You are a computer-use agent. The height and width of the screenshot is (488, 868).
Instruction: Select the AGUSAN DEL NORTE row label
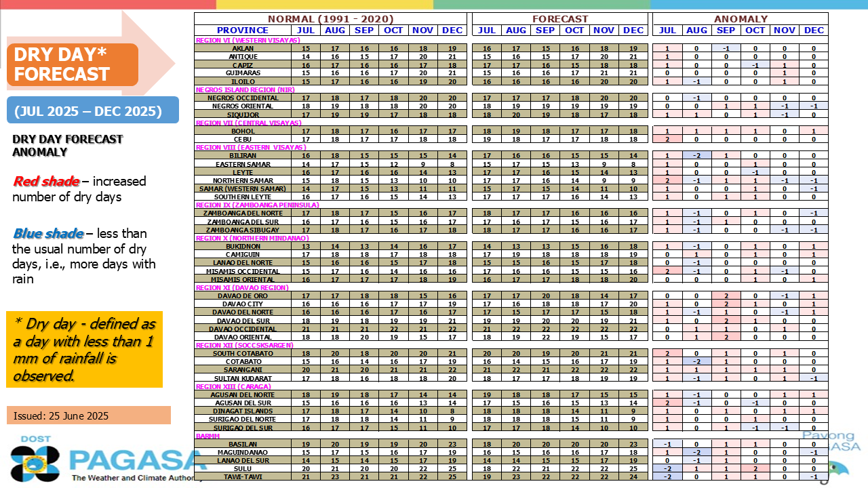(243, 394)
